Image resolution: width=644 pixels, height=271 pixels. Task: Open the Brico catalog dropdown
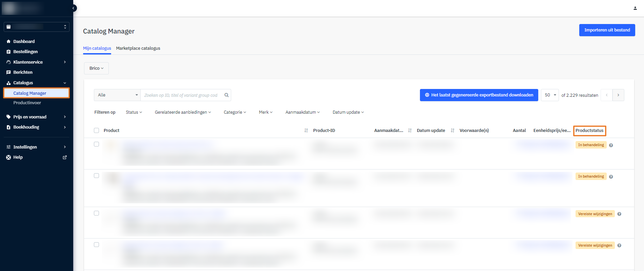[x=96, y=68]
